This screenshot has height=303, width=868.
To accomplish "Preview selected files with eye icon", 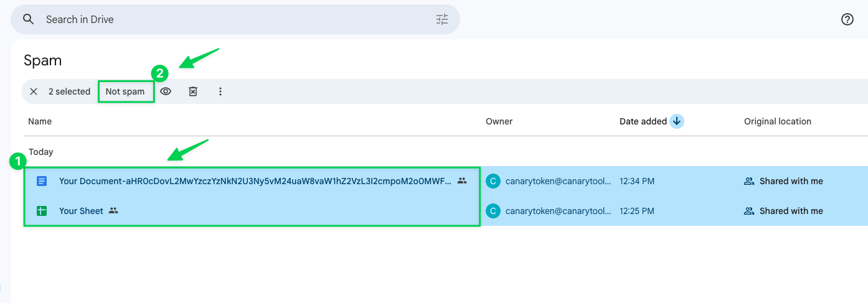I will point(166,91).
